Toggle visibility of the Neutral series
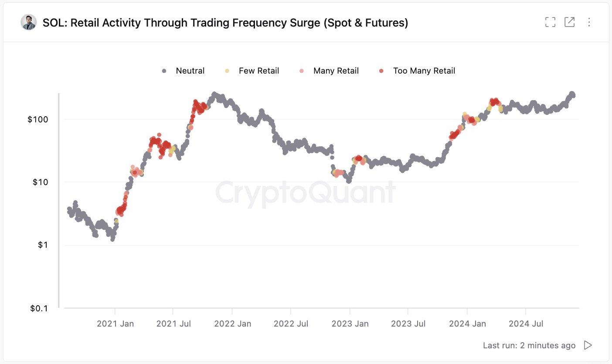The width and height of the screenshot is (612, 364). (x=163, y=71)
